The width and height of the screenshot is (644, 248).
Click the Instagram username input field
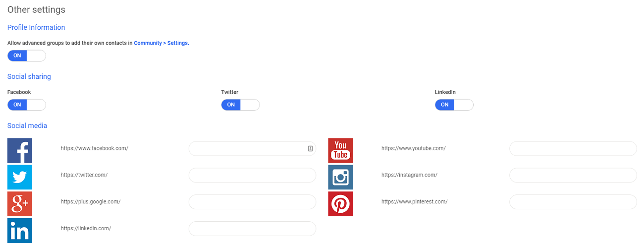click(573, 175)
